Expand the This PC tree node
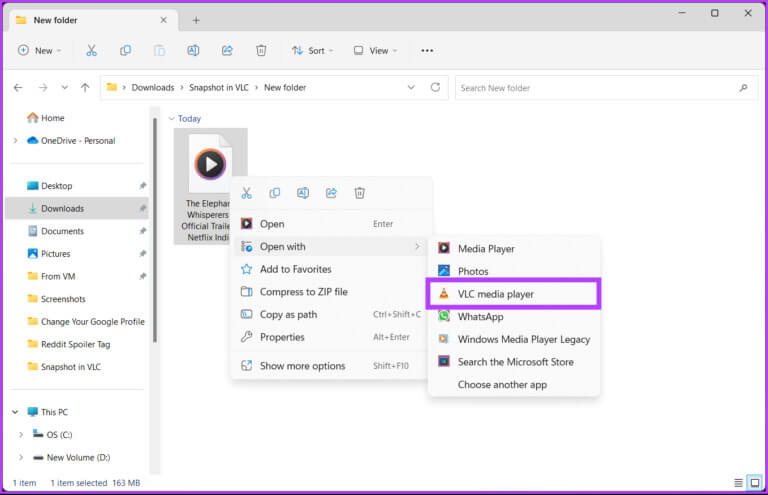768x495 pixels. (x=15, y=412)
